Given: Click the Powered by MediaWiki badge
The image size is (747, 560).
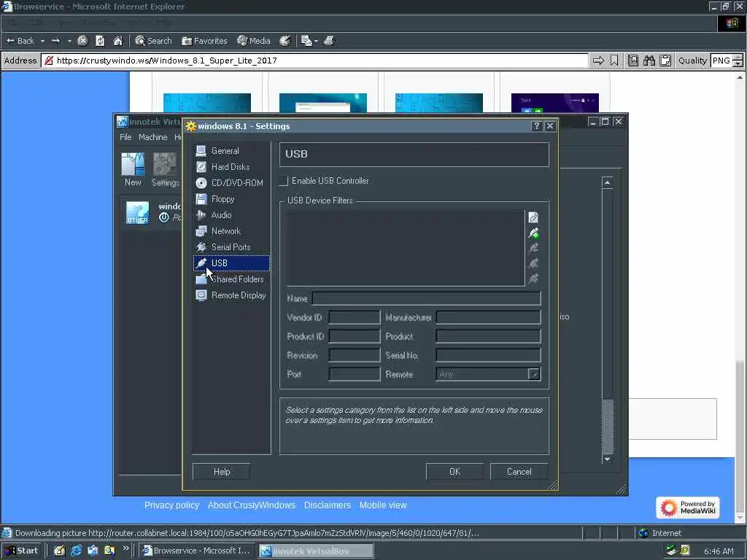Looking at the screenshot, I should pyautogui.click(x=687, y=507).
